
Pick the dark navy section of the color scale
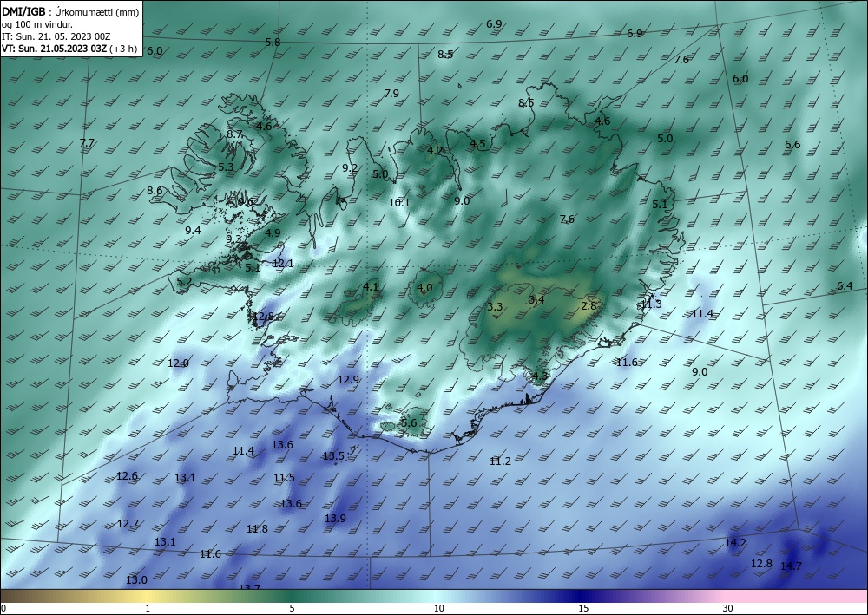click(582, 596)
